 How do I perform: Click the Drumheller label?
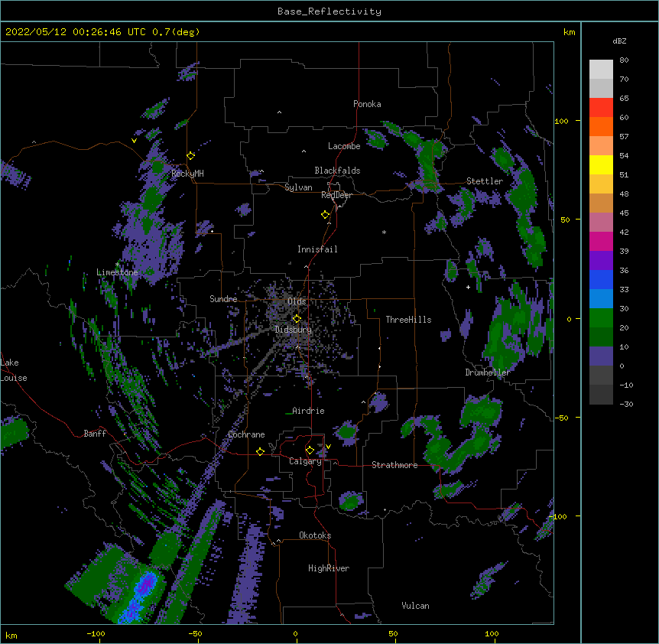pos(488,372)
